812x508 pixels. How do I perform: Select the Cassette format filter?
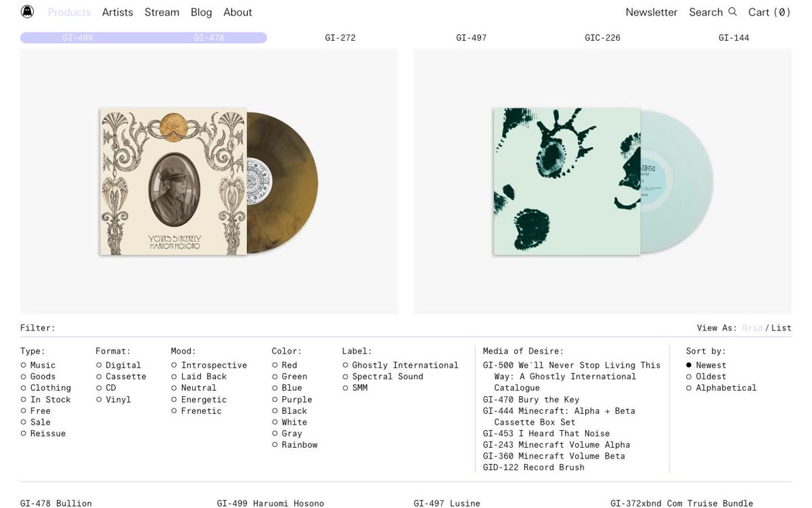click(x=121, y=377)
